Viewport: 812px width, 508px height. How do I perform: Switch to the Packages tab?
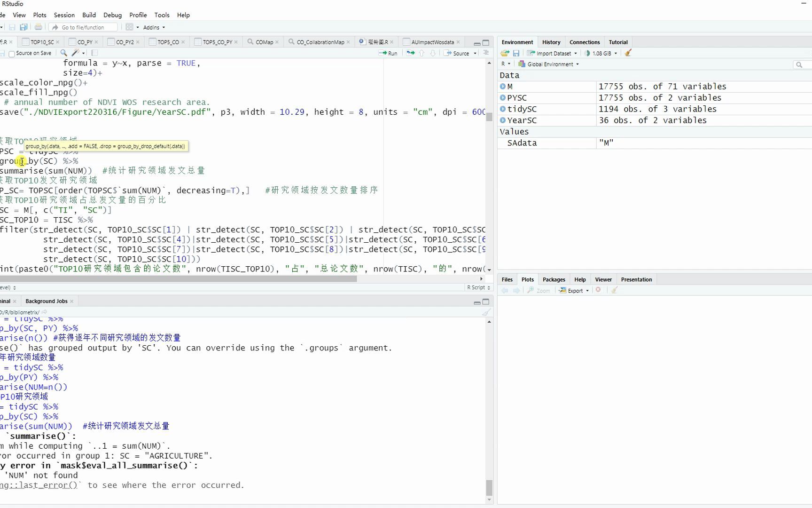point(554,279)
